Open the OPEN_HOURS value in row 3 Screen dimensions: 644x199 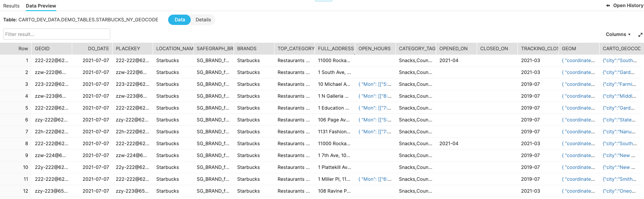coord(375,84)
